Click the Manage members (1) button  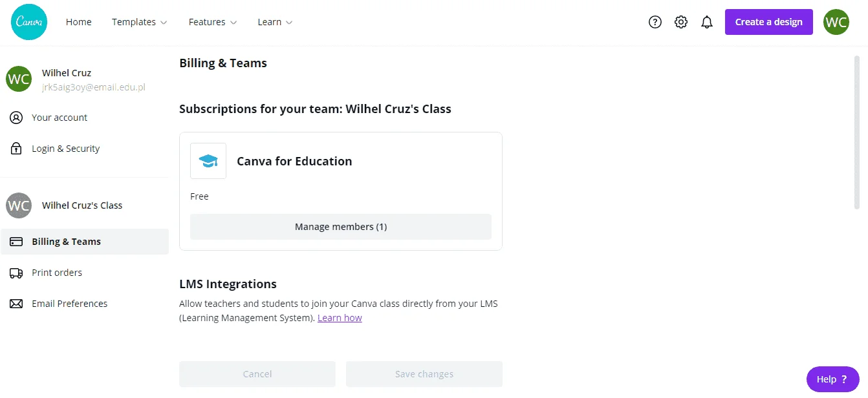[x=341, y=227]
